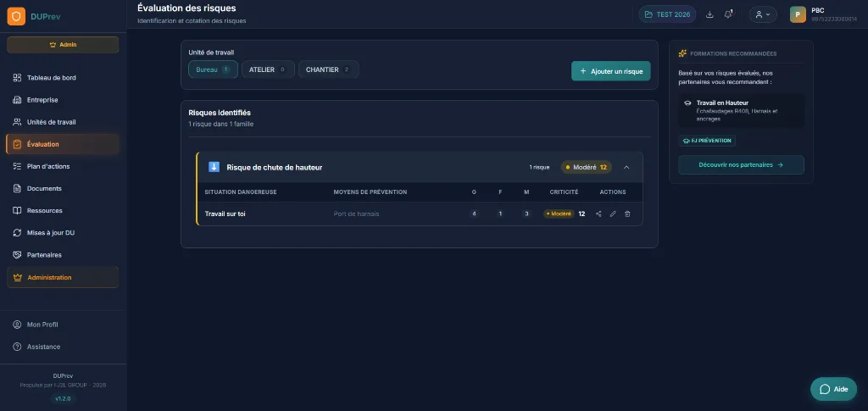
Task: Open Plan d'actions in the sidebar
Action: coord(49,166)
